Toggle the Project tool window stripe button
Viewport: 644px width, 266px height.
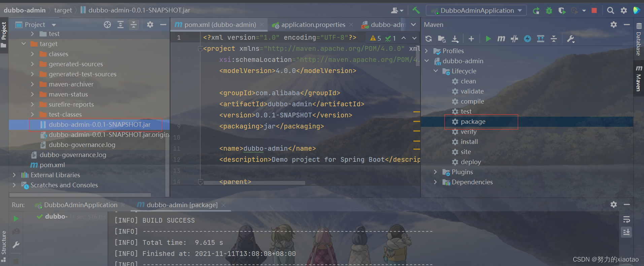pyautogui.click(x=4, y=35)
